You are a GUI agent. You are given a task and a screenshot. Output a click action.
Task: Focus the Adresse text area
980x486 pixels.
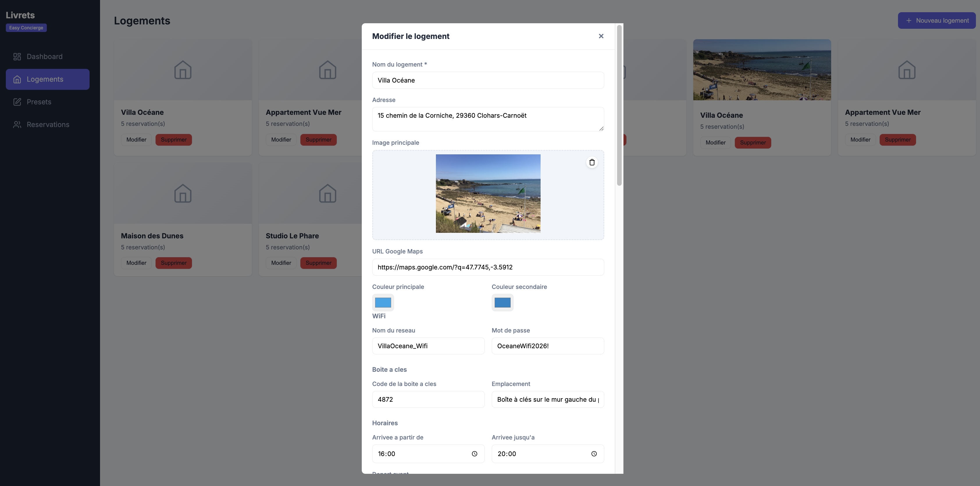tap(487, 119)
